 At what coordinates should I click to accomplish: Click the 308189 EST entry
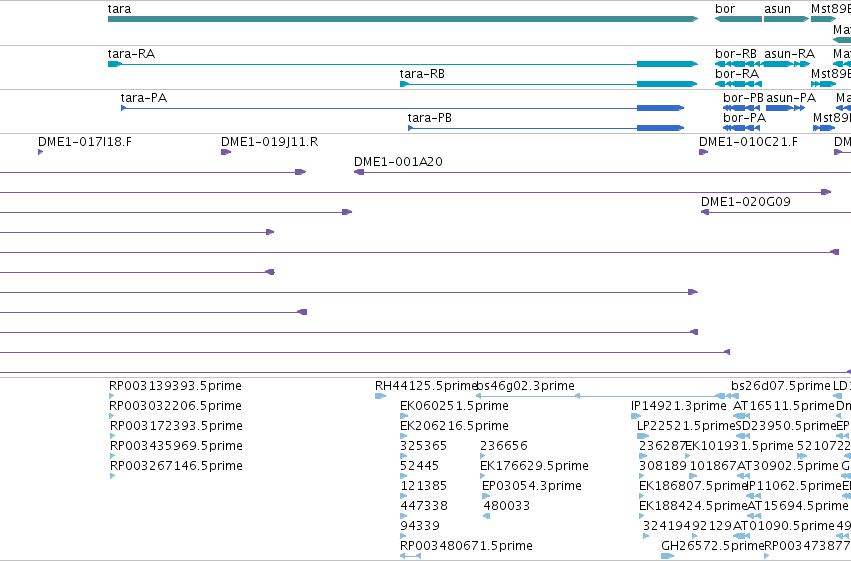click(x=643, y=476)
